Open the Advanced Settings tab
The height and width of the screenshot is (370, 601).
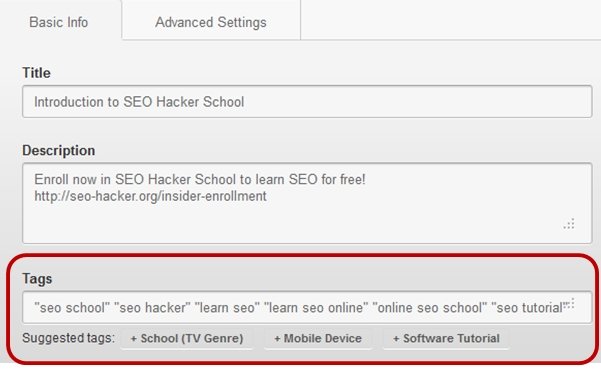point(211,22)
